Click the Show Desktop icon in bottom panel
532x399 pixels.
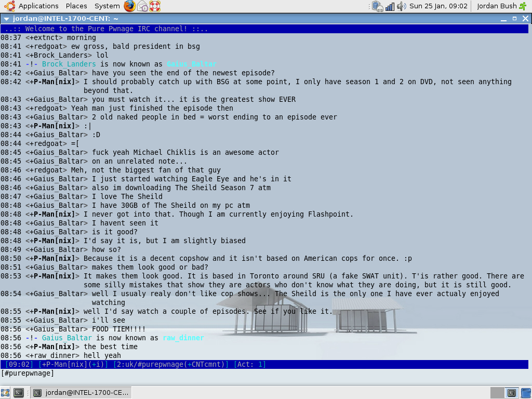click(x=5, y=393)
